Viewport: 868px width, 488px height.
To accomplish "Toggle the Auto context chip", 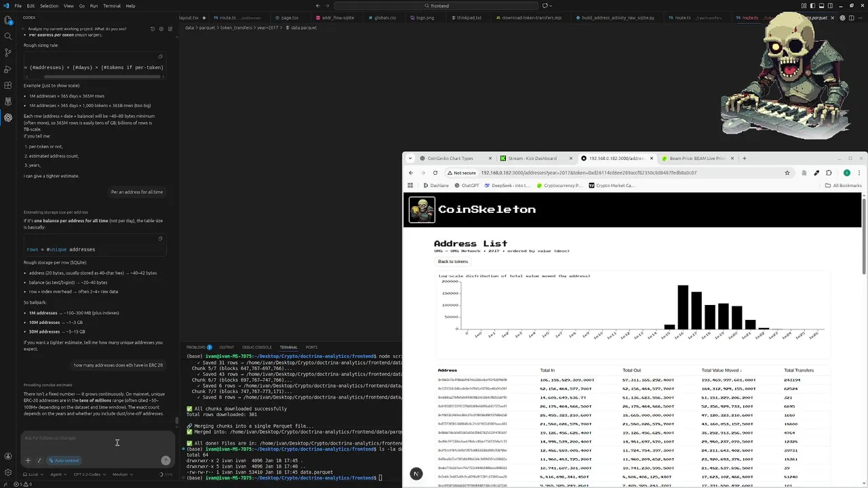I will click(64, 461).
